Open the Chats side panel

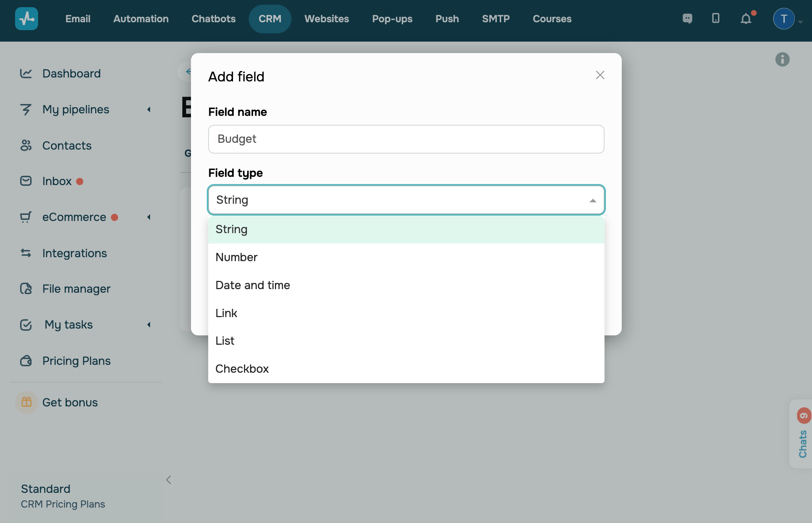[802, 443]
